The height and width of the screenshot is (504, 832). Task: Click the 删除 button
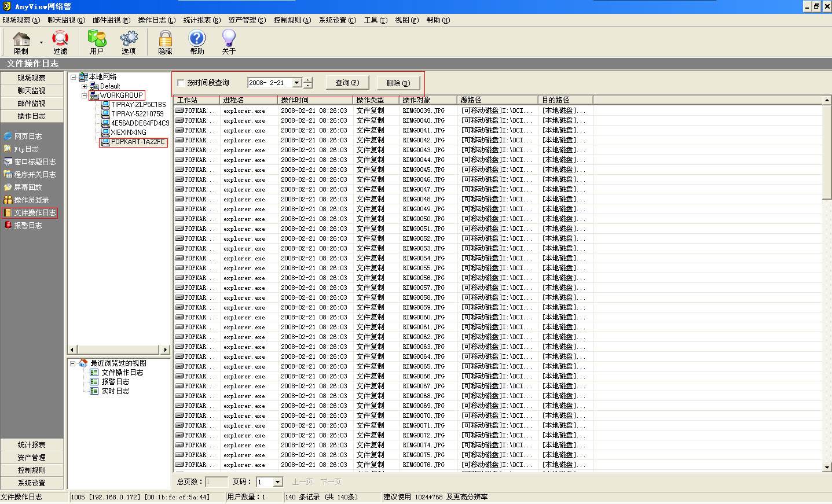coord(398,83)
